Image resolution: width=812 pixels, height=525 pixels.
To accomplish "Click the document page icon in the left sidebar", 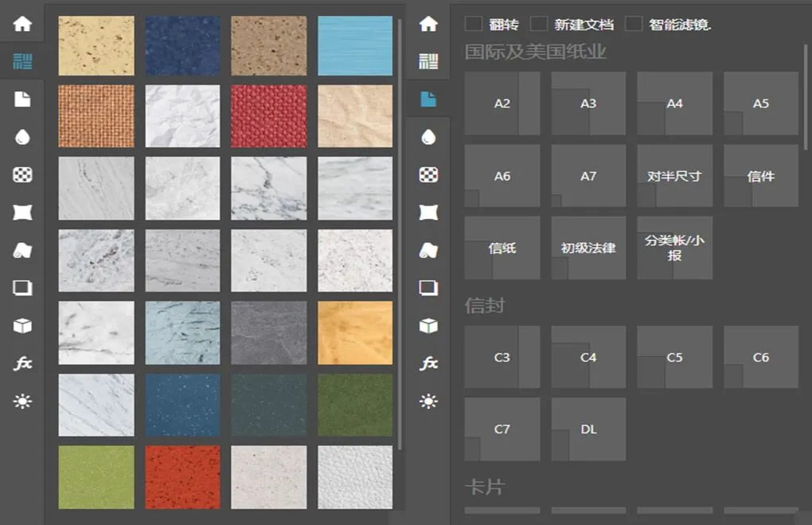I will tap(22, 99).
